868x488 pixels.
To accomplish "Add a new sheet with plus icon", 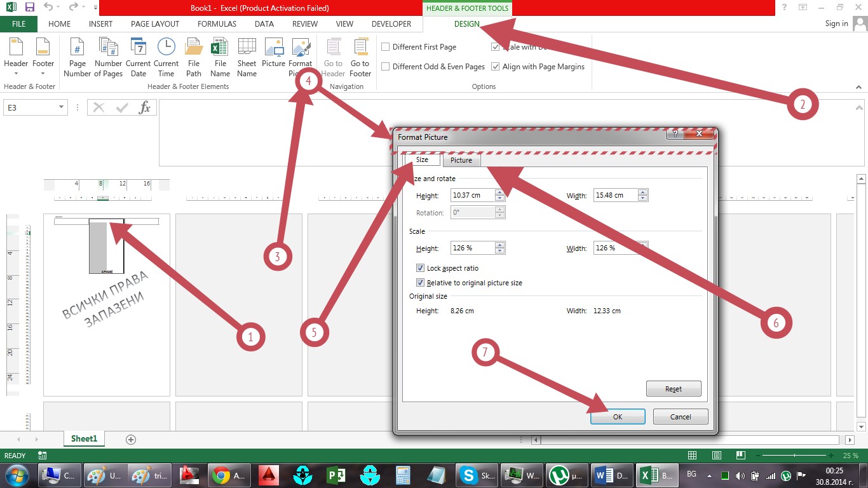I will (131, 439).
